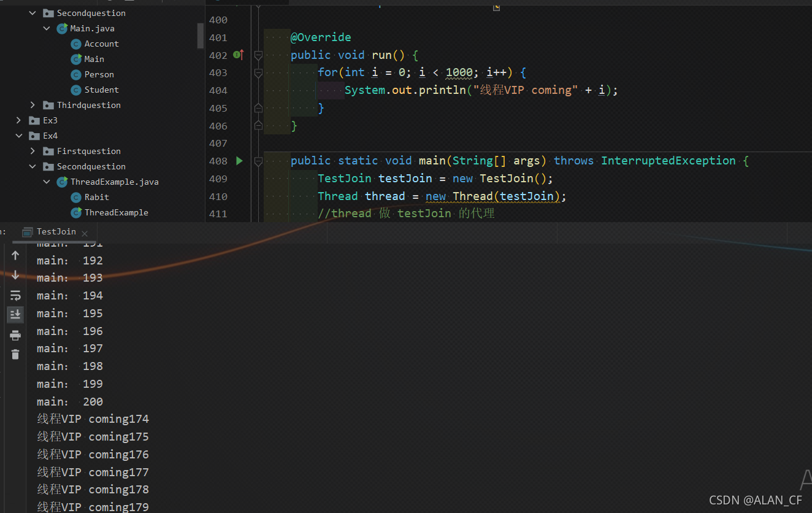
Task: Collapse the top Secondquestion folder
Action: tap(33, 13)
